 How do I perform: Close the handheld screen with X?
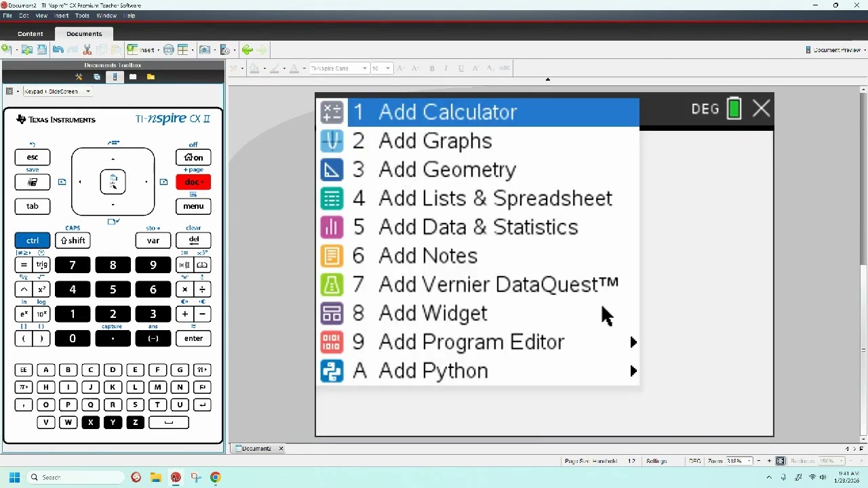point(761,108)
